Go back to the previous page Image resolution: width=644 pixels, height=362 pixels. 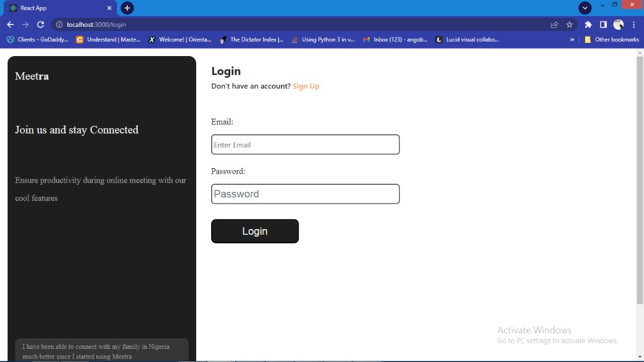tap(10, 24)
